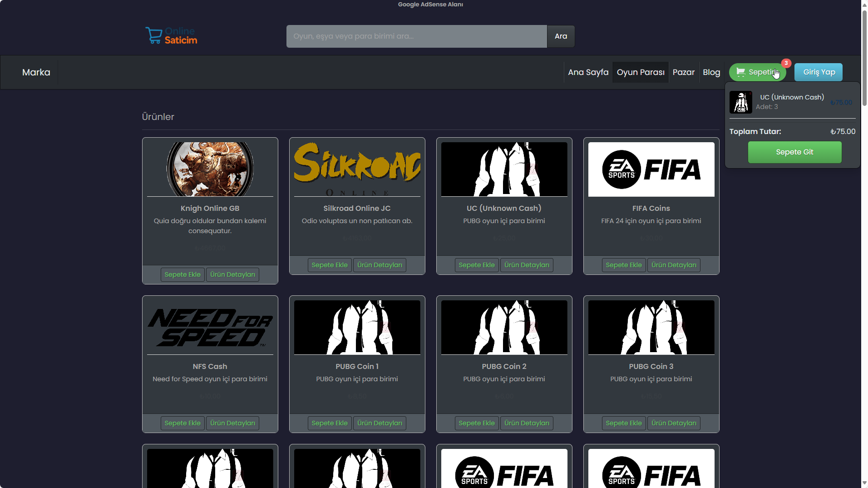This screenshot has height=488, width=868.
Task: Click the scrollbar down arrow
Action: 864,483
